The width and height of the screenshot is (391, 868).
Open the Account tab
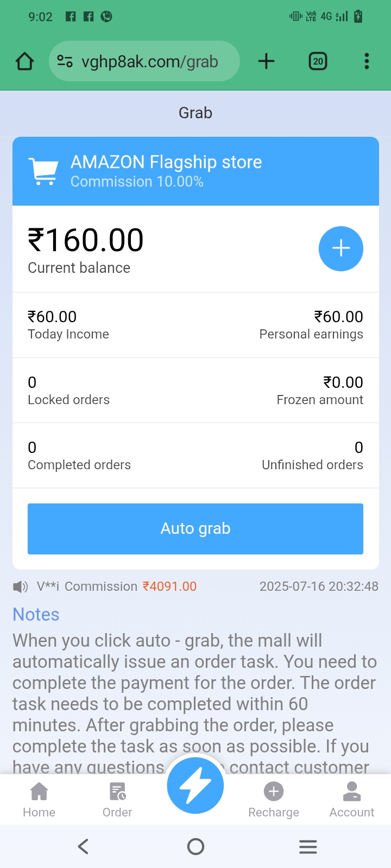(x=352, y=799)
